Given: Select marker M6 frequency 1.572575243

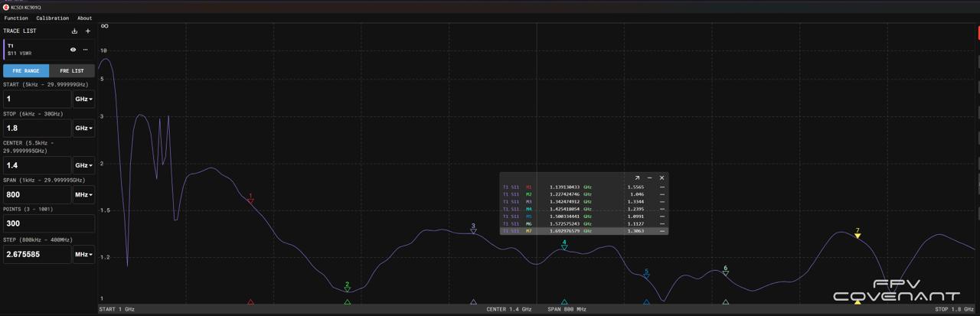Looking at the screenshot, I should coord(564,223).
